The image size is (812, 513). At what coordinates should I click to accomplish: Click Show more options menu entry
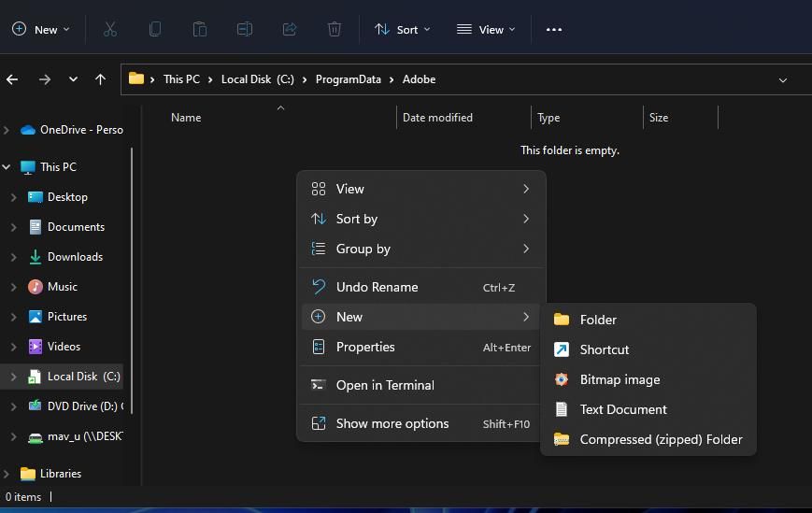tap(392, 423)
